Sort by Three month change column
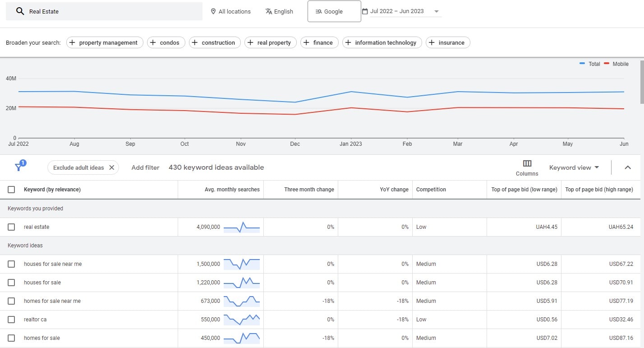The height and width of the screenshot is (348, 644). [309, 190]
